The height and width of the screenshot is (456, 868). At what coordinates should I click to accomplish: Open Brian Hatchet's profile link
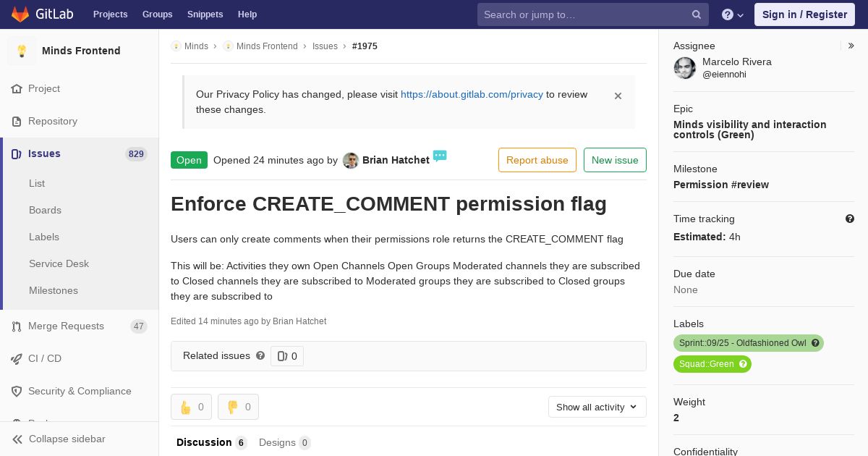pos(396,160)
